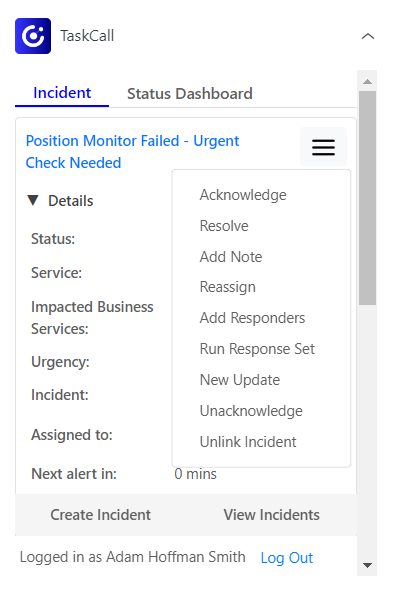
Task: Select the Reassign menu option
Action: point(227,287)
